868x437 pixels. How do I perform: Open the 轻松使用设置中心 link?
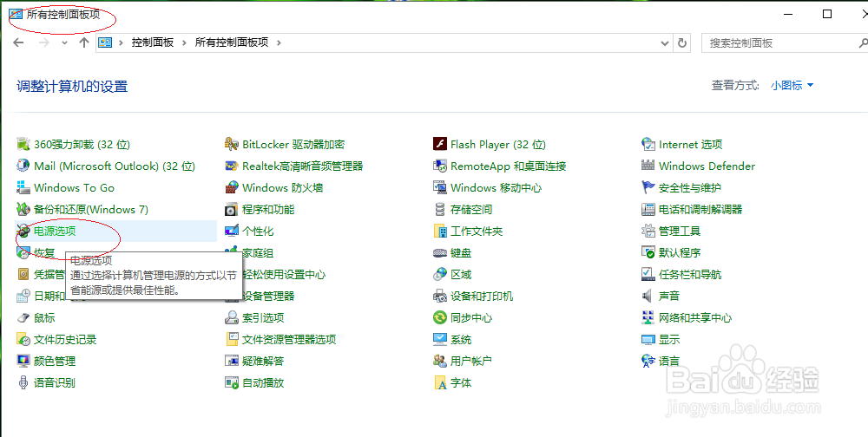284,274
